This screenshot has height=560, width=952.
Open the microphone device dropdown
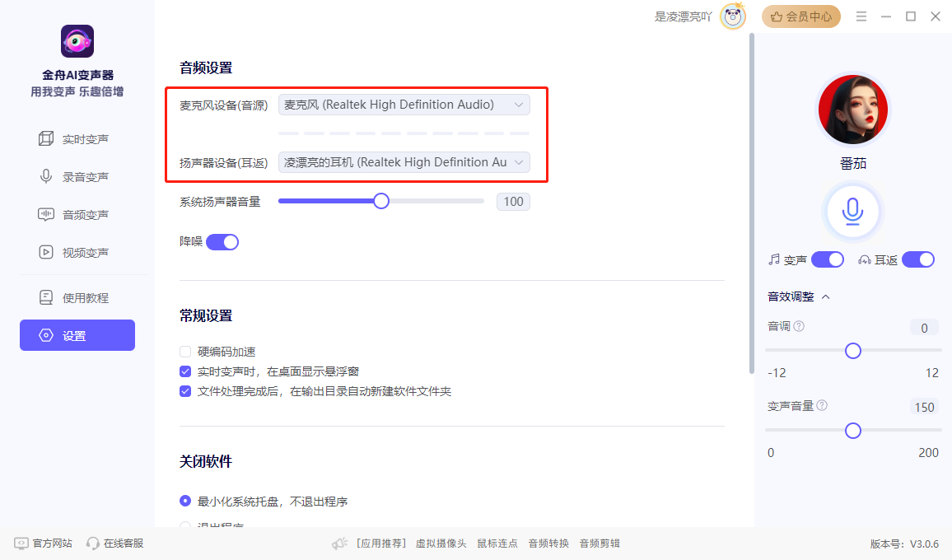tap(404, 105)
